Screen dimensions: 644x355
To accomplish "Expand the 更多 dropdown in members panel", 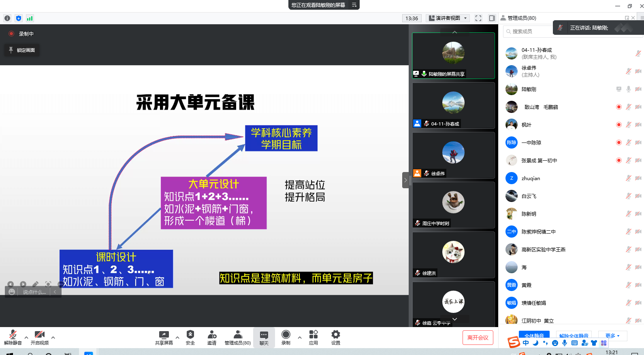I will click(x=612, y=336).
